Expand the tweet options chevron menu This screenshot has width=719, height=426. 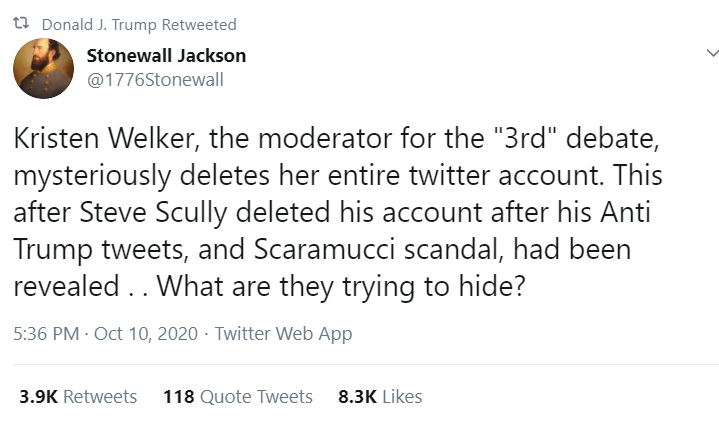pos(712,53)
